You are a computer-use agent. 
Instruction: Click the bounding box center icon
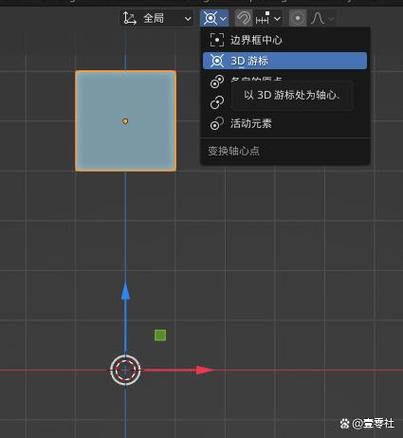coord(217,40)
